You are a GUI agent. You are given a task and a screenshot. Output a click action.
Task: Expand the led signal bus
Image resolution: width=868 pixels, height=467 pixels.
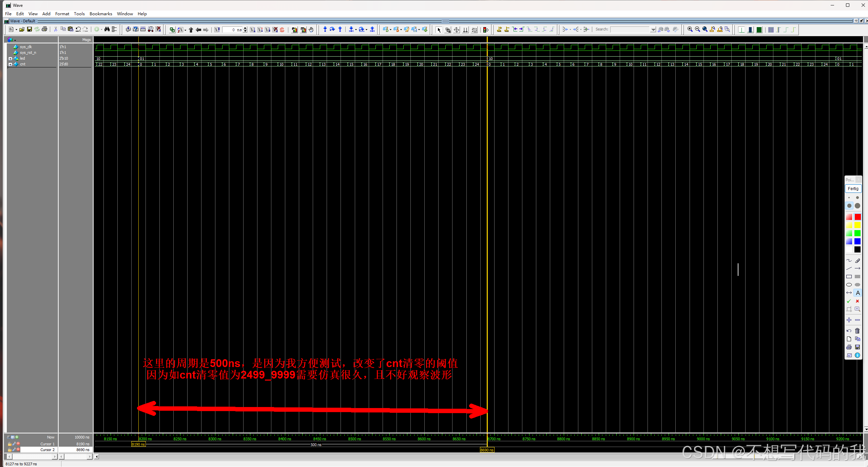[x=10, y=59]
